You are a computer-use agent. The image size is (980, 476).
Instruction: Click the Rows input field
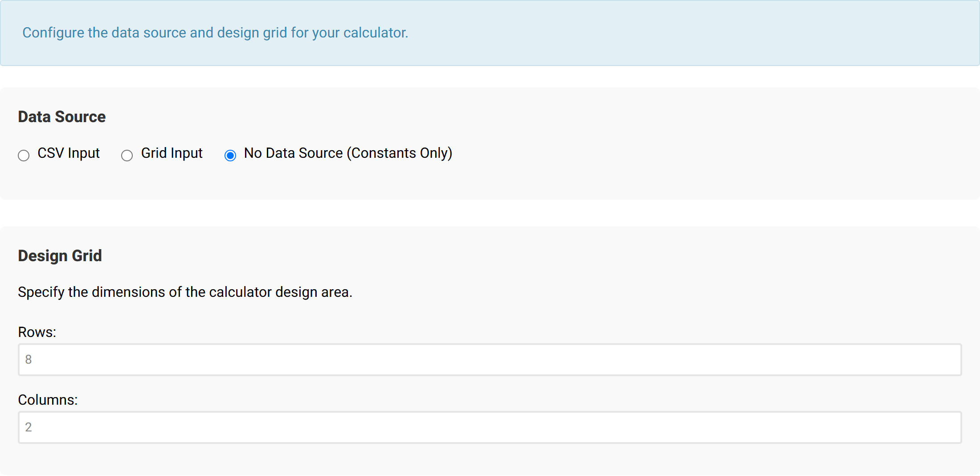[490, 360]
